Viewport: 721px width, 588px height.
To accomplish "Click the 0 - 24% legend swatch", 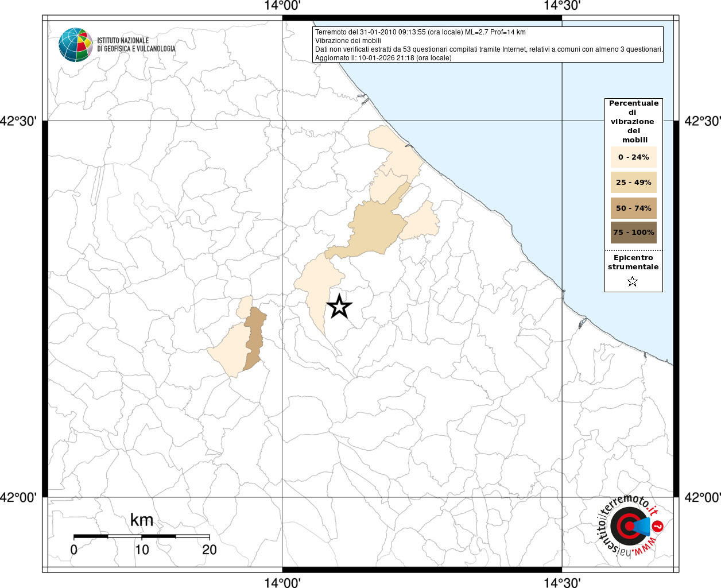I will pos(633,157).
